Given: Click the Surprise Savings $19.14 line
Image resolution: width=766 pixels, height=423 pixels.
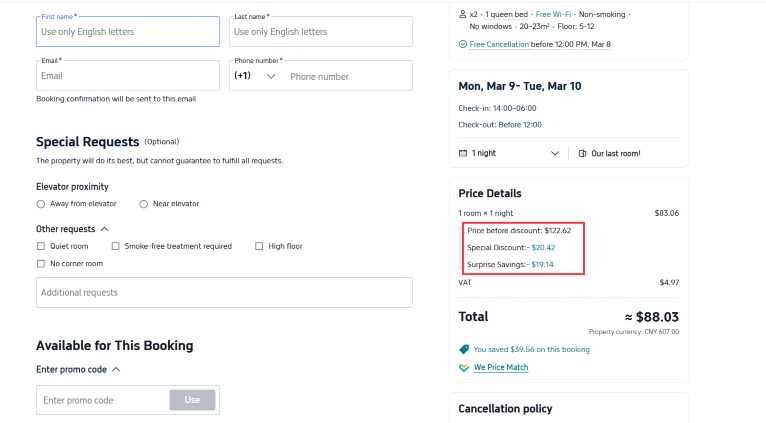Looking at the screenshot, I should point(510,265).
